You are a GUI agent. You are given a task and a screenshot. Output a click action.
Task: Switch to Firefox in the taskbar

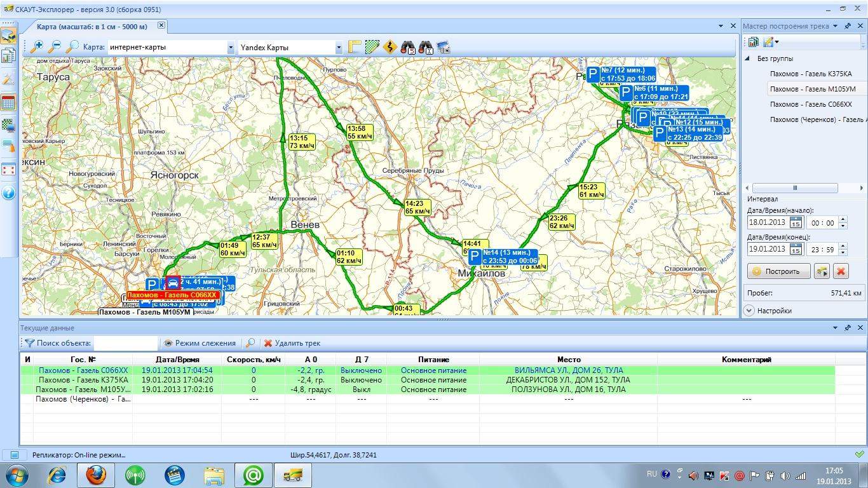pyautogui.click(x=96, y=475)
